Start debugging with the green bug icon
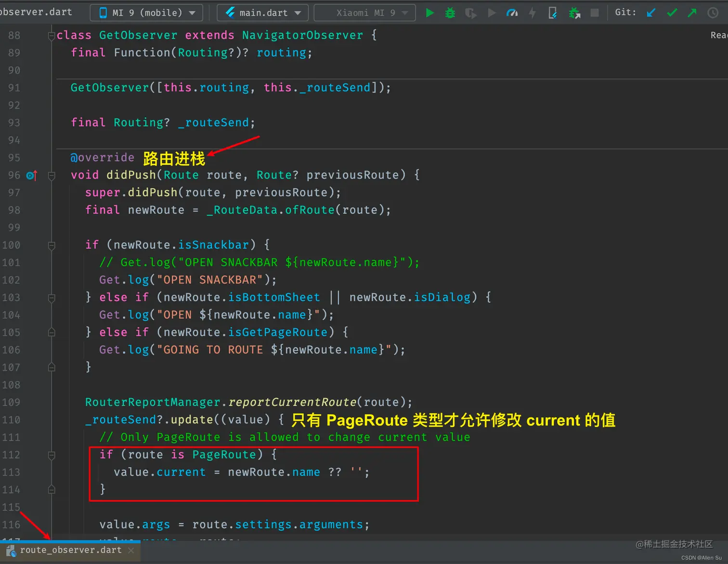The height and width of the screenshot is (564, 728). 450,13
